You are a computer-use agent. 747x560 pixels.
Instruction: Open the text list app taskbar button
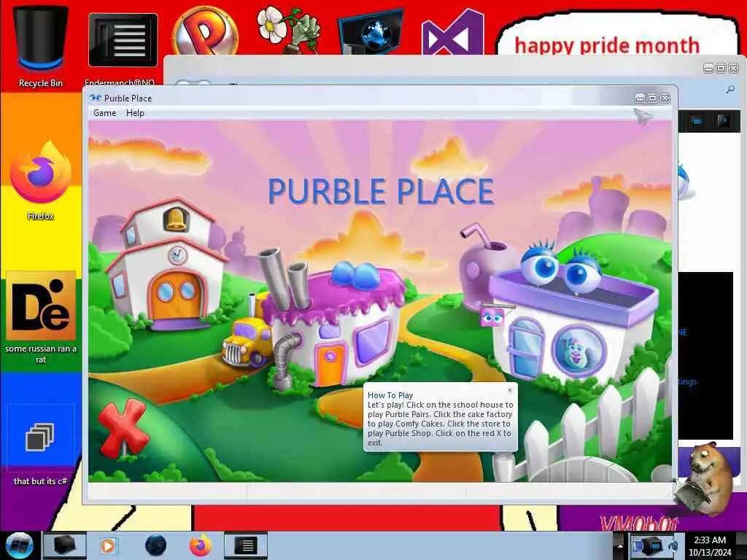[x=245, y=545]
